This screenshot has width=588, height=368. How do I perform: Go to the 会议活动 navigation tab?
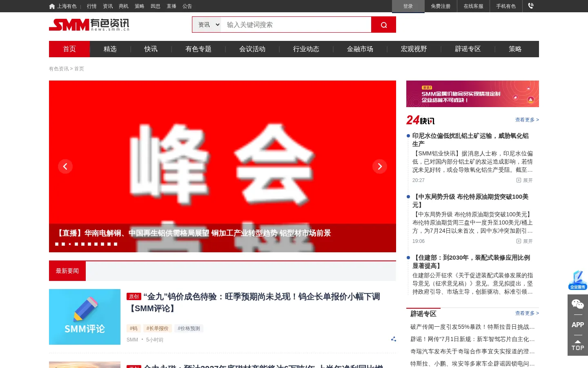coord(252,49)
